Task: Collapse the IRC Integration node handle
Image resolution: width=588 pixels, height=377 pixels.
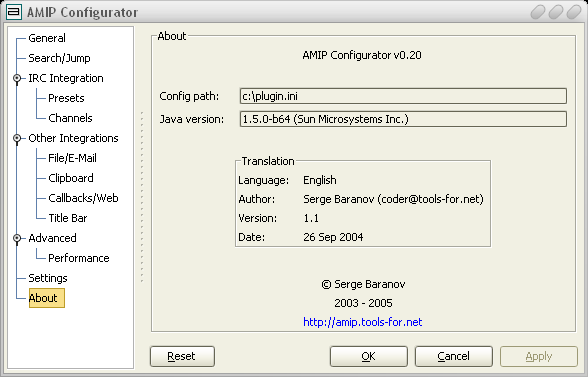Action: pyautogui.click(x=17, y=78)
